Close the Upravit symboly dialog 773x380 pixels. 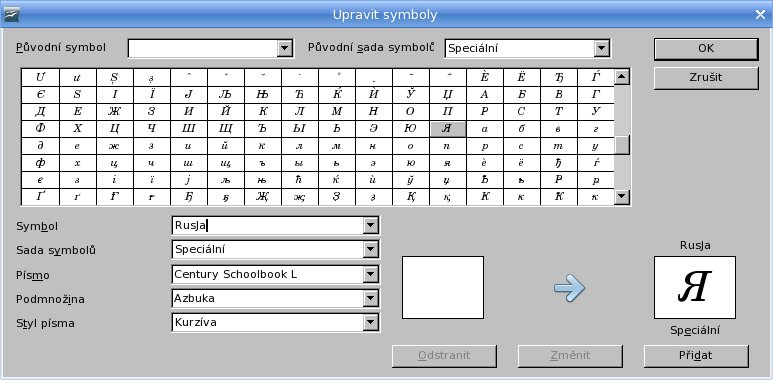point(760,15)
